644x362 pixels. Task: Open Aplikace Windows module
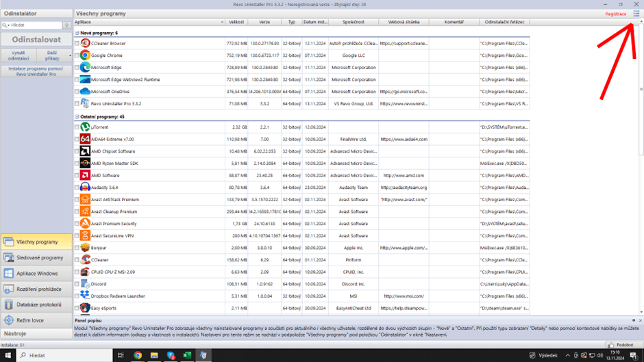[x=36, y=274]
